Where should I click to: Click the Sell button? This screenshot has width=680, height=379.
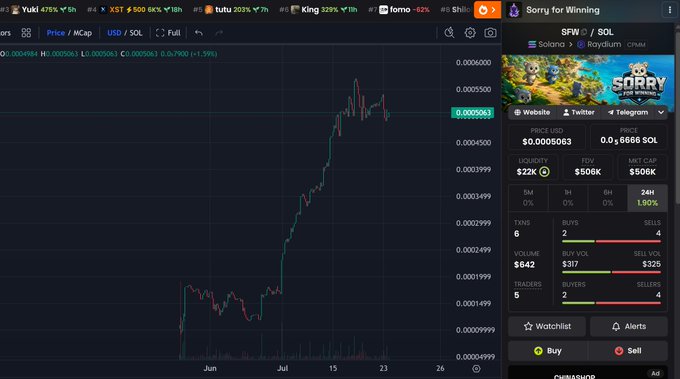click(x=628, y=351)
